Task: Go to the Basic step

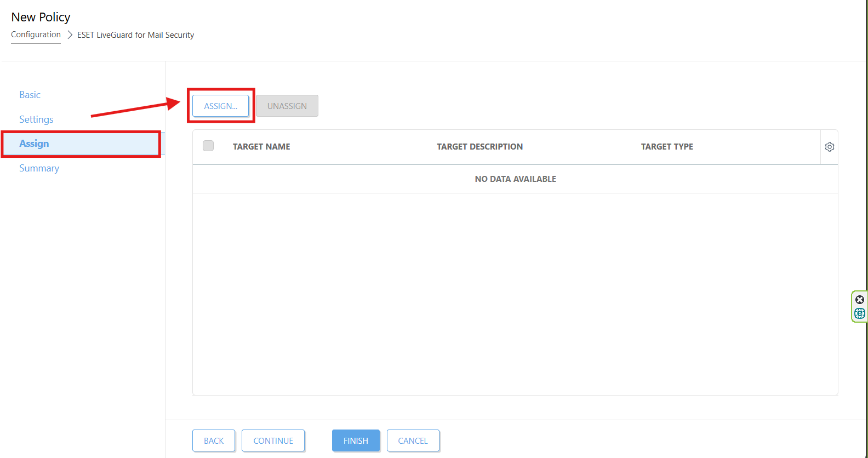Action: pos(30,95)
